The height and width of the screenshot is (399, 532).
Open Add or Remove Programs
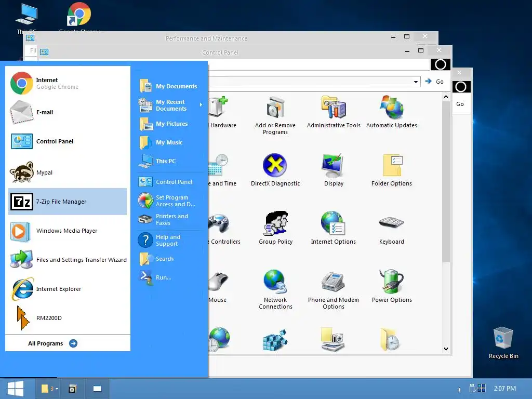275,115
